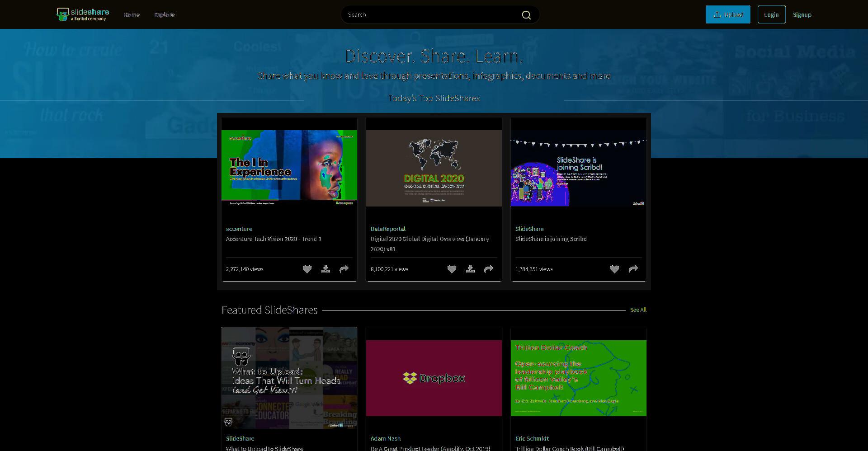Open the Adam Nash author link
Image resolution: width=868 pixels, height=451 pixels.
386,438
